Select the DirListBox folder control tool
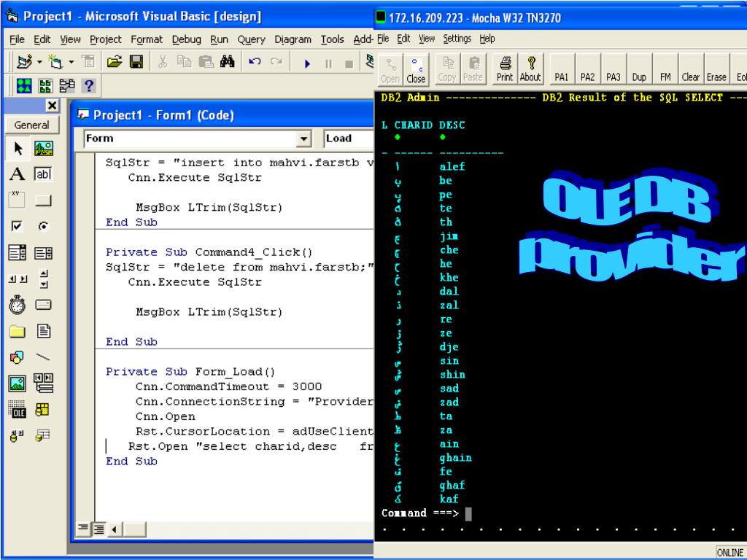747x560 pixels. pos(18,331)
